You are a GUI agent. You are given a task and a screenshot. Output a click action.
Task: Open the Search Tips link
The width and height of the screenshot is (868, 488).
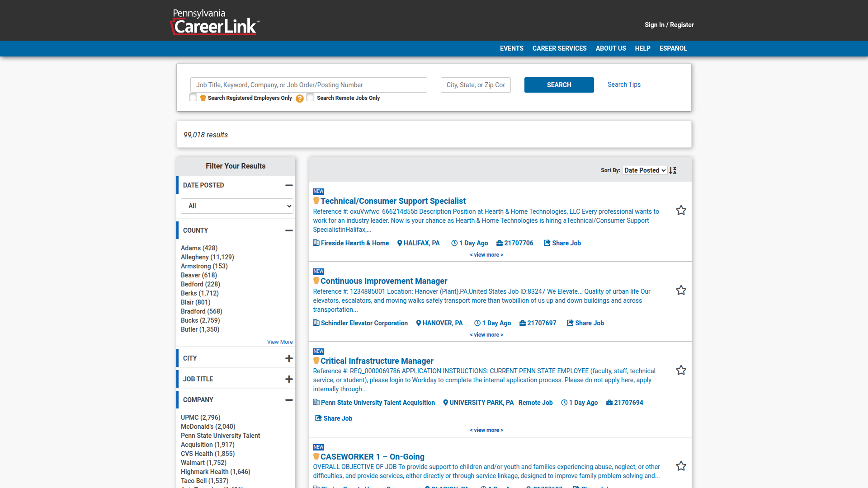(624, 84)
